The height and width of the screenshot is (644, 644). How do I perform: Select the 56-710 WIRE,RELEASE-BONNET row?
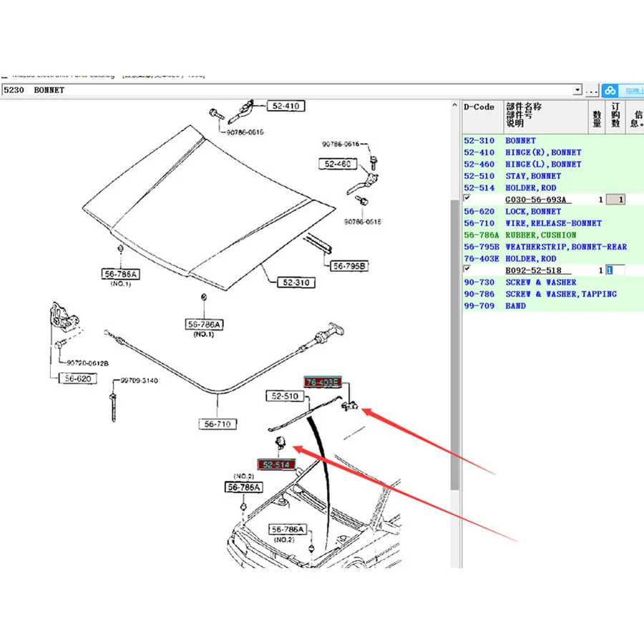pyautogui.click(x=553, y=223)
